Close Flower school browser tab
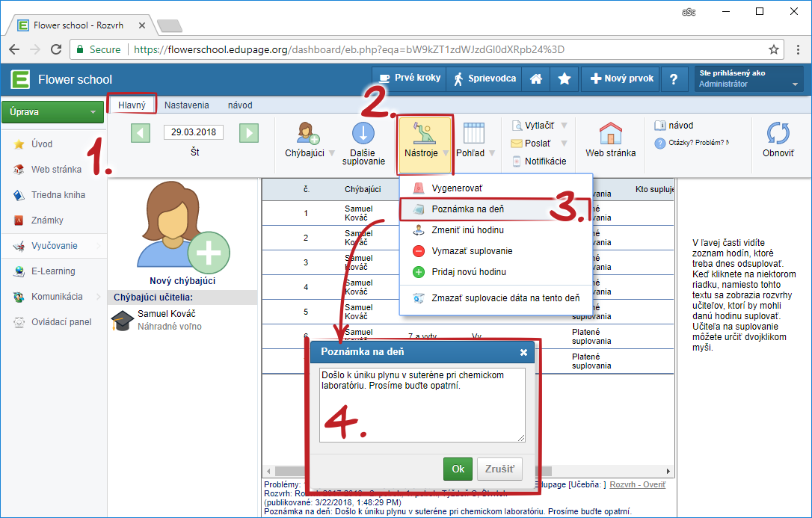 [142, 25]
